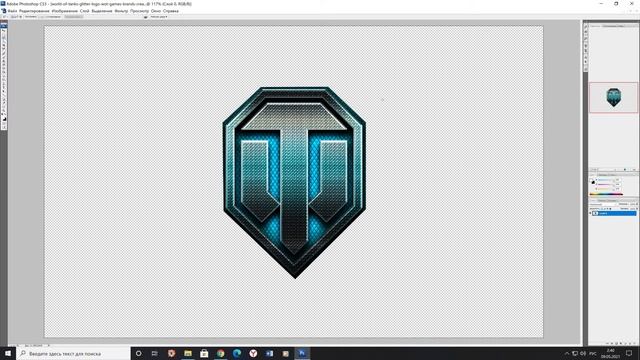Switch to Word from the taskbar
This screenshot has width=640, height=360.
point(269,353)
